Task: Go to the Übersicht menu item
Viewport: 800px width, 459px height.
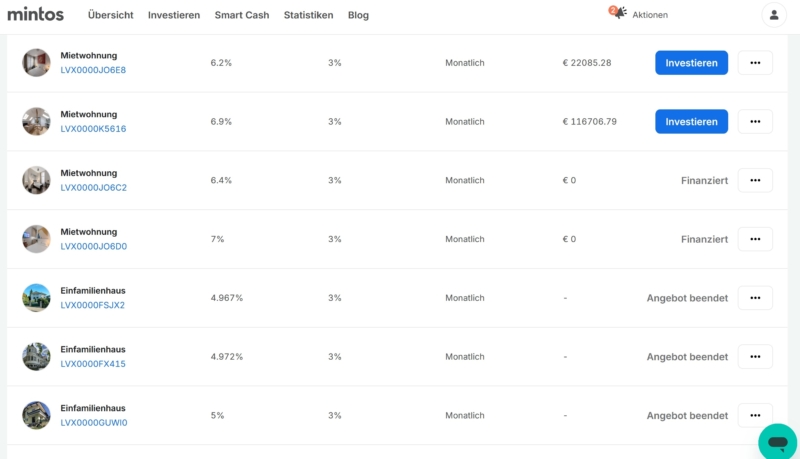Action: click(x=110, y=15)
